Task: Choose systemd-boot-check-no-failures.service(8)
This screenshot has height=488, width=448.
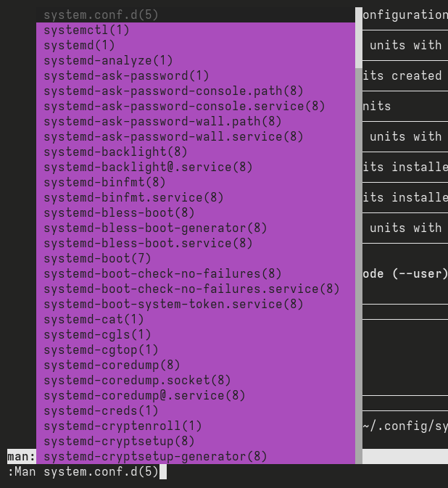Action: 196,289
